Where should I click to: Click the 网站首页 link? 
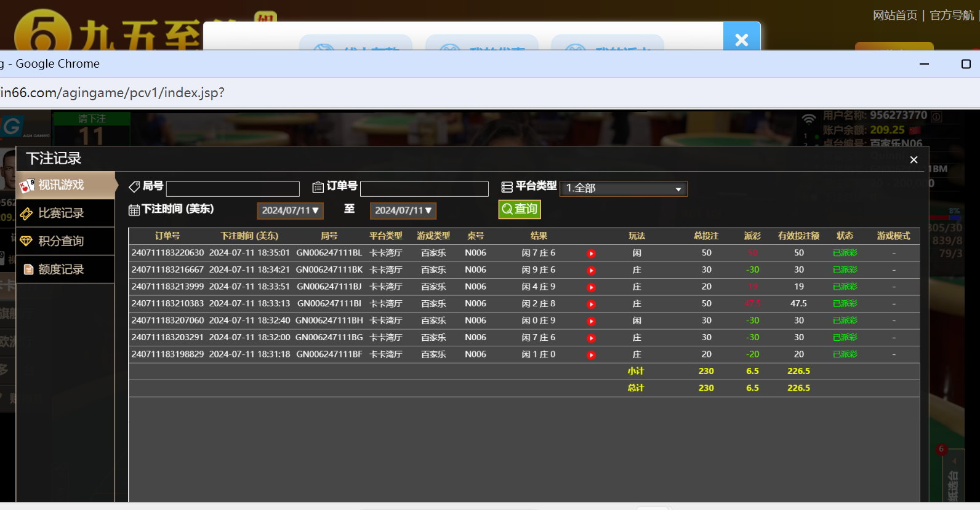coord(894,15)
